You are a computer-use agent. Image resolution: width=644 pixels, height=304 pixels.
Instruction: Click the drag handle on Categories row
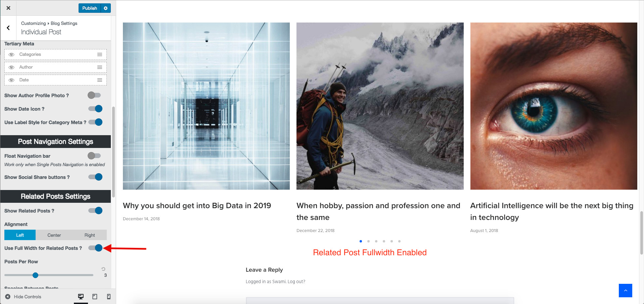[100, 54]
